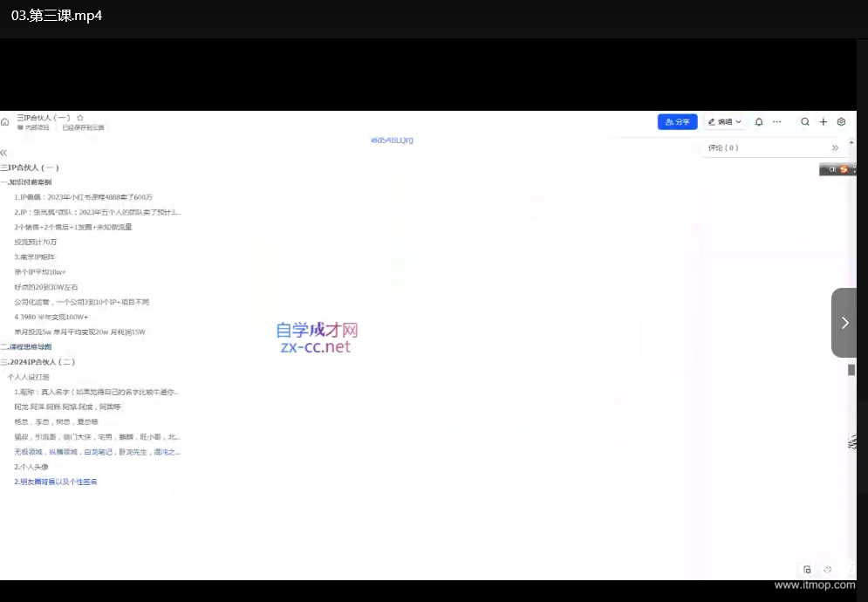
Task: Select outline heading 二.课程思维导图
Action: tap(28, 346)
